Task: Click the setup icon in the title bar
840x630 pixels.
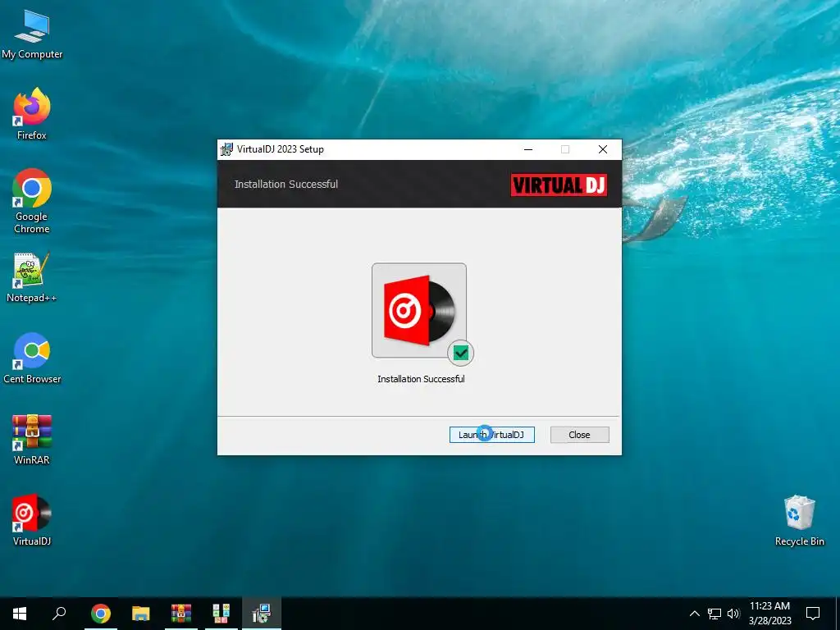Action: tap(226, 149)
